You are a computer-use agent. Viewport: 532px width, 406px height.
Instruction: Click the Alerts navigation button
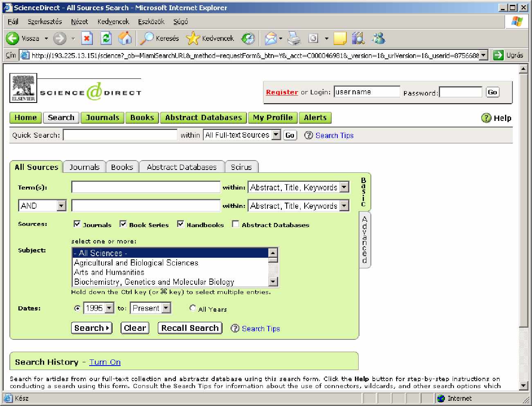315,118
